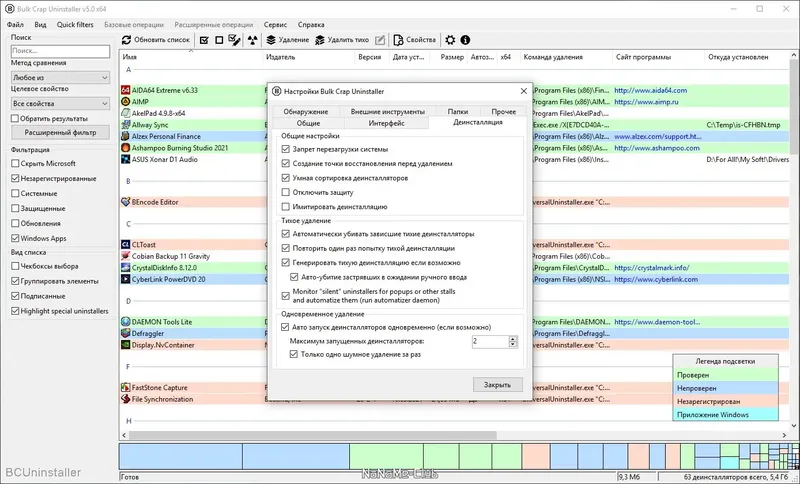800x484 pixels.
Task: Click the Alzex Personal Finance icon
Action: coord(126,136)
